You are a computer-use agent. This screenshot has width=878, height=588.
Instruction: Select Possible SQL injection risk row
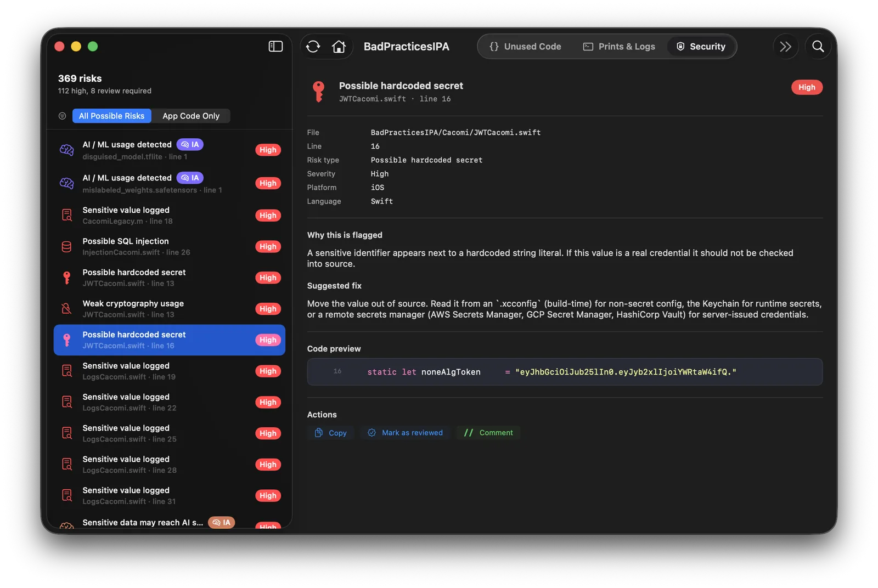170,246
